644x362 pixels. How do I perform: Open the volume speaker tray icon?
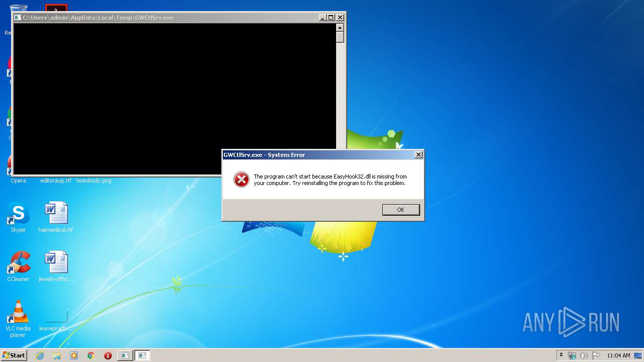(584, 355)
